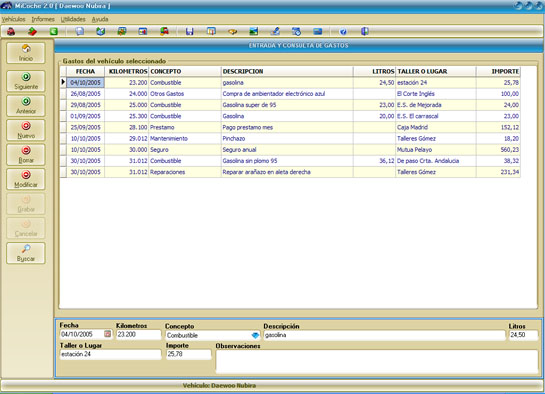
Task: Click the 'Gasolina sin plomo 95' cell
Action: [287, 161]
